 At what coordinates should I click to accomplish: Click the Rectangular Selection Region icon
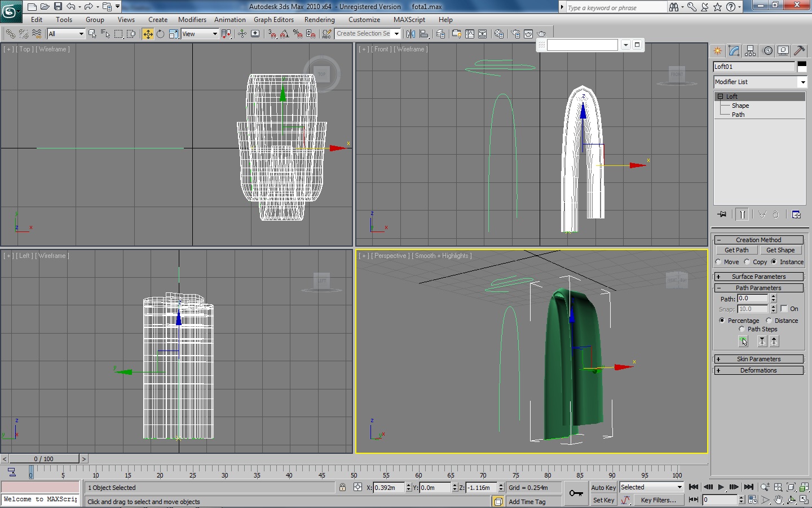[118, 34]
